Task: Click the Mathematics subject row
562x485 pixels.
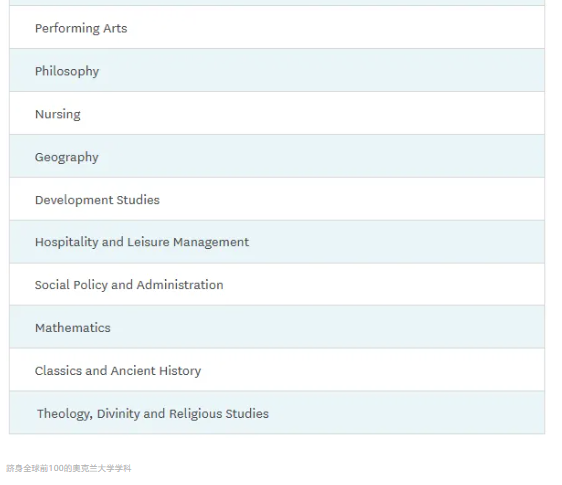Action: (277, 327)
